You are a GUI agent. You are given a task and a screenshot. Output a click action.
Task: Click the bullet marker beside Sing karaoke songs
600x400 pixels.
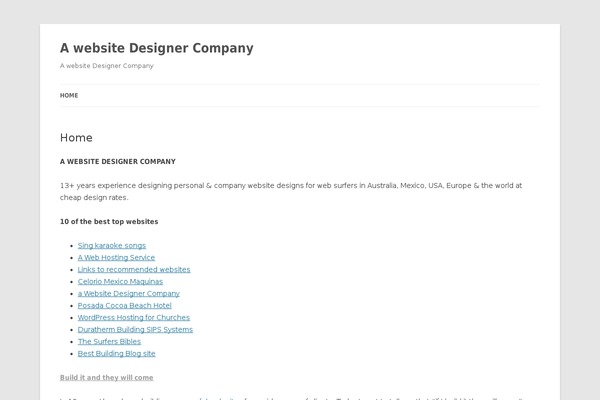(72, 246)
